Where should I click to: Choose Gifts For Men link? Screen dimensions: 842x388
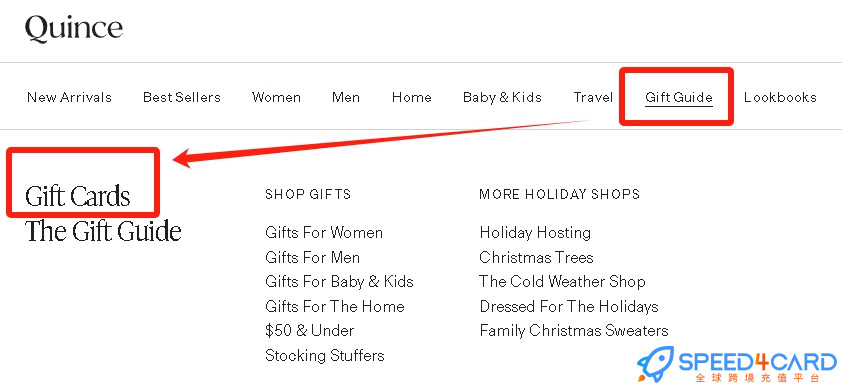click(x=313, y=257)
